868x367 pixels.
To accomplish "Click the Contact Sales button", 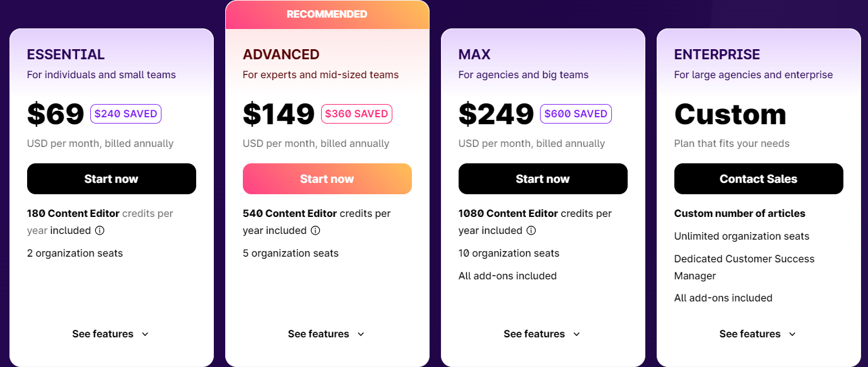I will tap(758, 179).
